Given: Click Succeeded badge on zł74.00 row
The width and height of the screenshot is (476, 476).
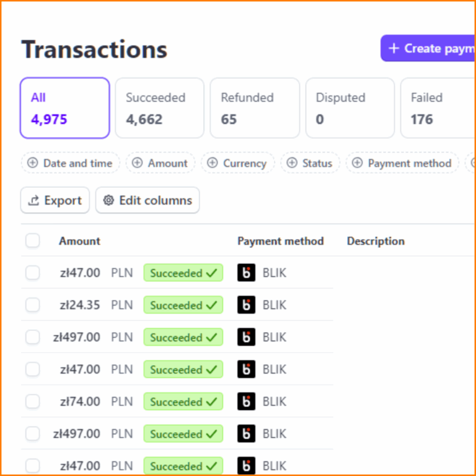Looking at the screenshot, I should click(x=183, y=402).
